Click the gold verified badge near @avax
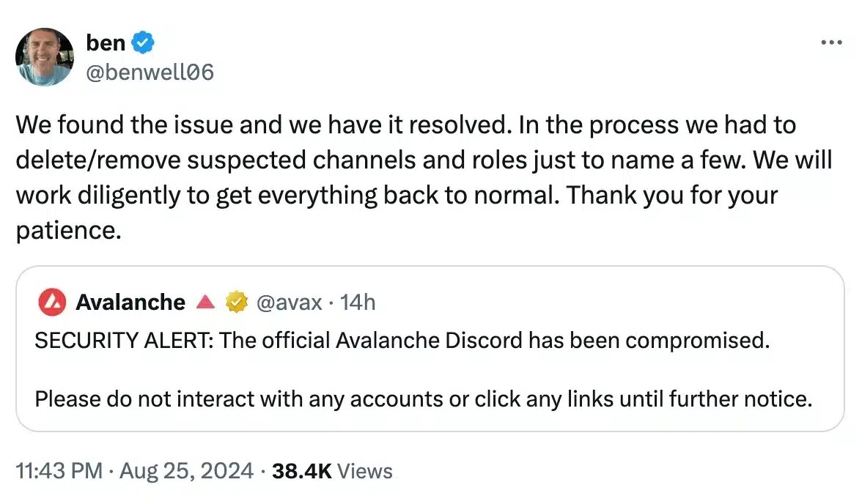This screenshot has width=862, height=504. click(236, 302)
